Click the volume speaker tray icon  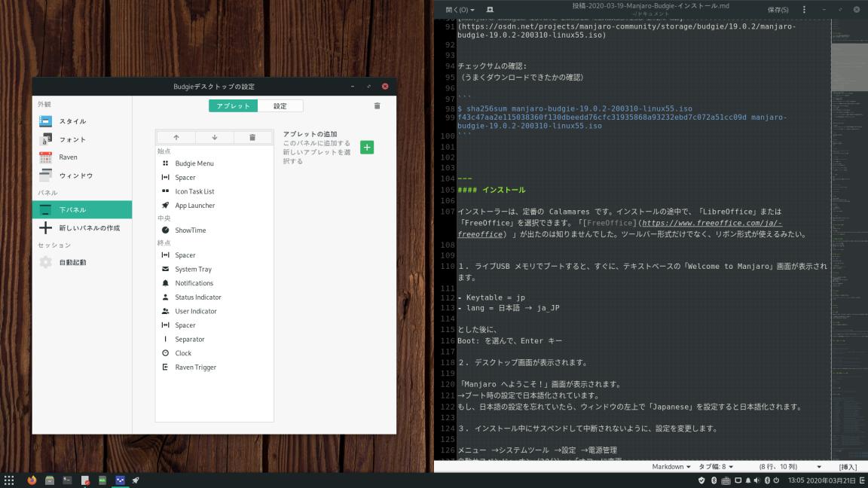pos(756,480)
